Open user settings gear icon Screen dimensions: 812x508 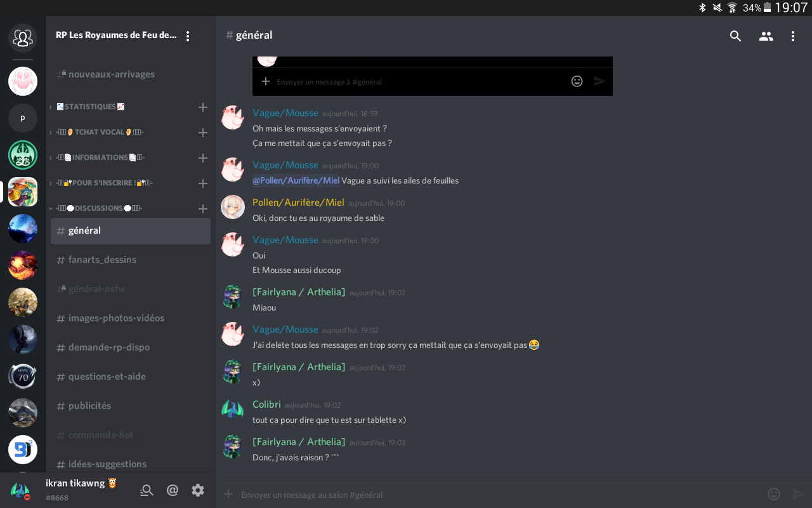click(198, 490)
